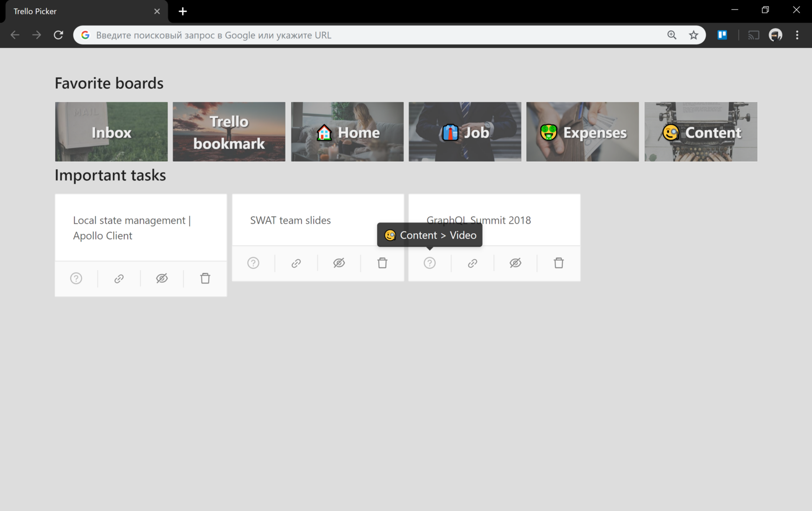This screenshot has height=511, width=812.
Task: Open the Expenses board
Action: [582, 132]
